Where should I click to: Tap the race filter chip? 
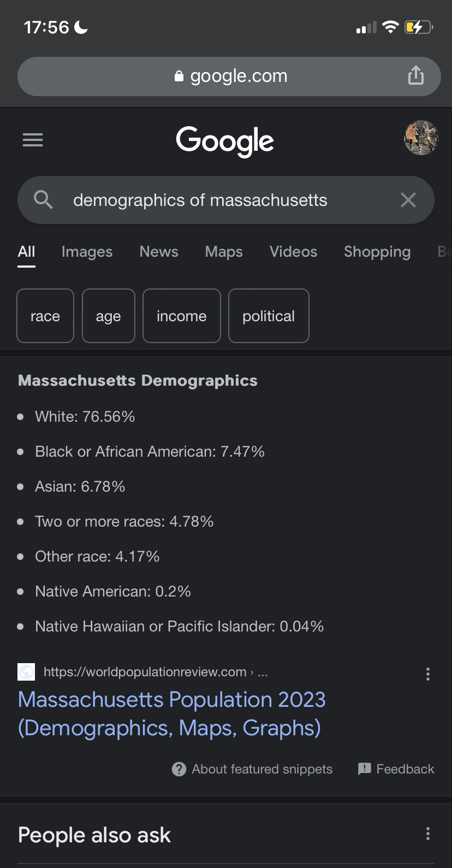click(x=45, y=316)
